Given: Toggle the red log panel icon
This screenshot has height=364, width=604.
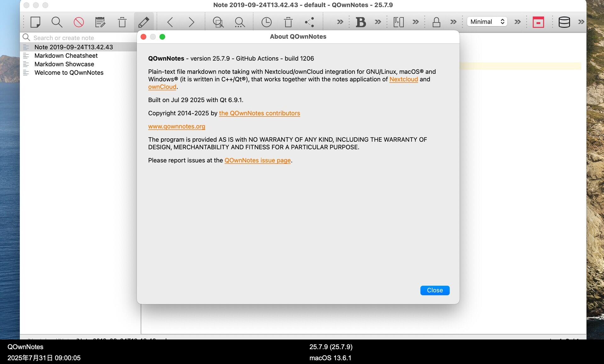Looking at the screenshot, I should pos(538,22).
